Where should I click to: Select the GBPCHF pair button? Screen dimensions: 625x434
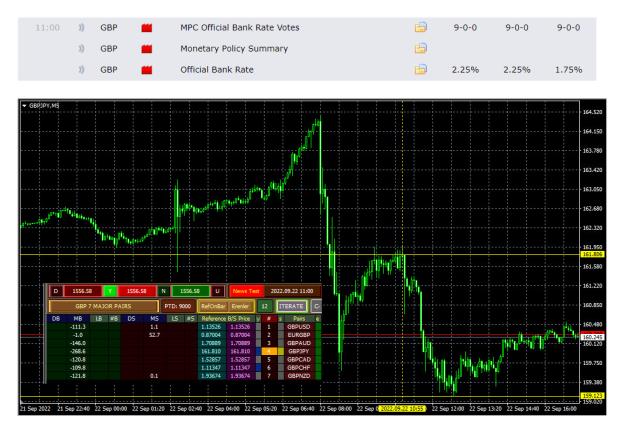299,367
